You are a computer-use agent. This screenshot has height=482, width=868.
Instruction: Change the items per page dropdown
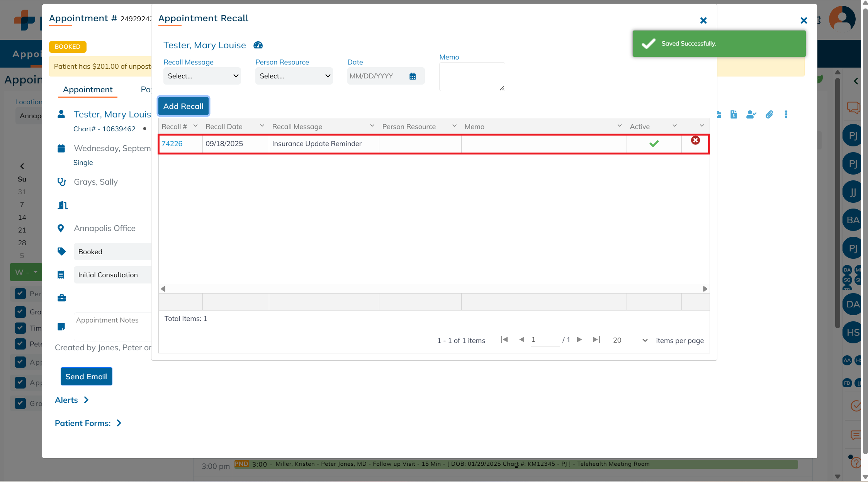click(630, 340)
